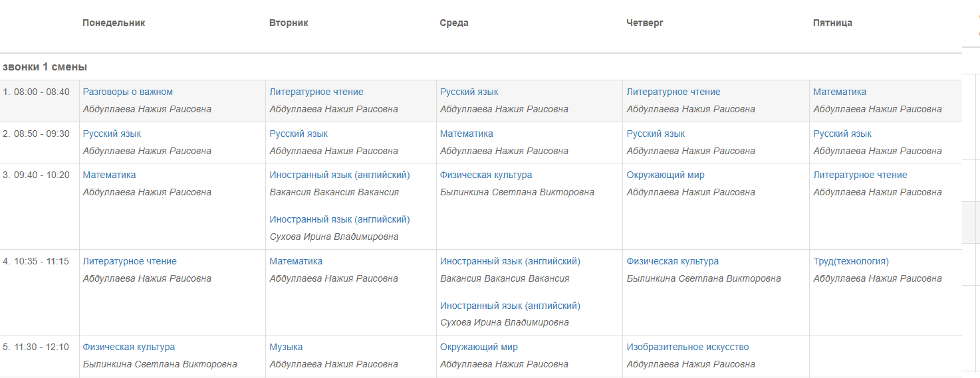980x378 pixels.
Task: Open Monday's Разговоры о важном lesson link
Action: (128, 92)
